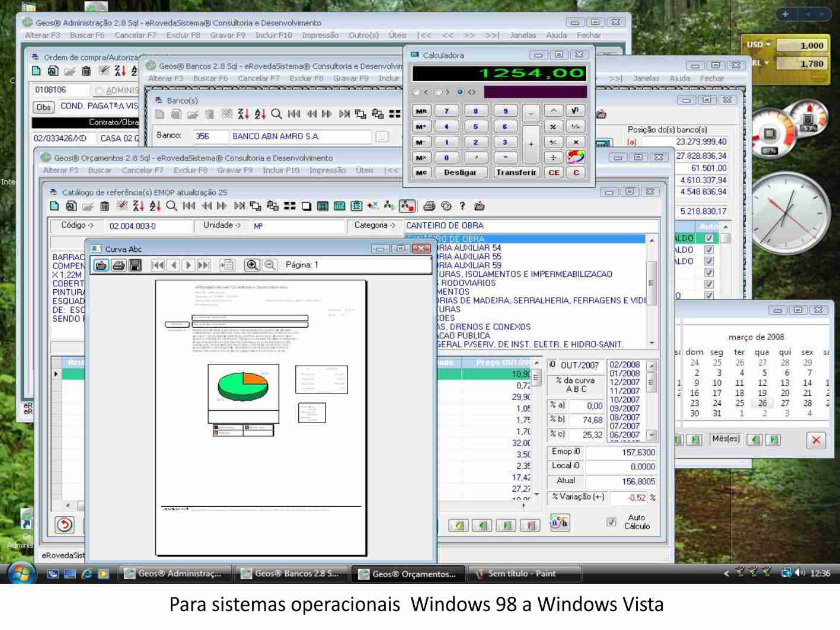Click the scroll-up arrow of category list

click(652, 241)
